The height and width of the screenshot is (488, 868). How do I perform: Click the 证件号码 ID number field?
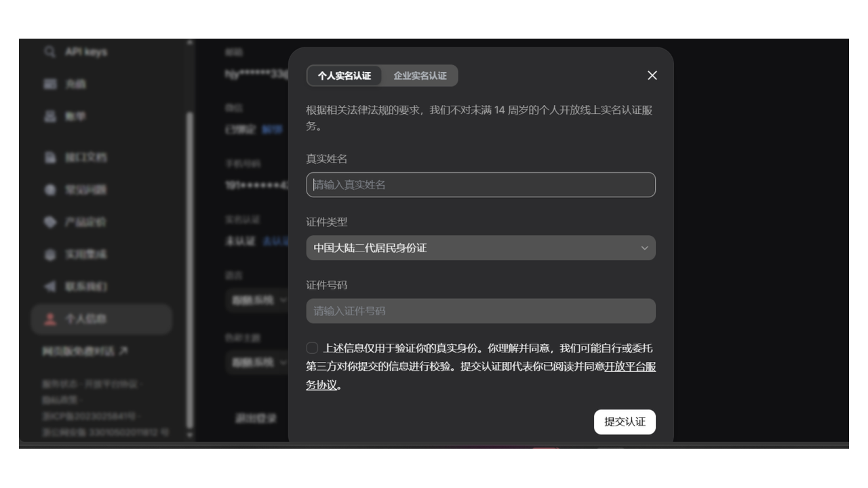coord(481,310)
